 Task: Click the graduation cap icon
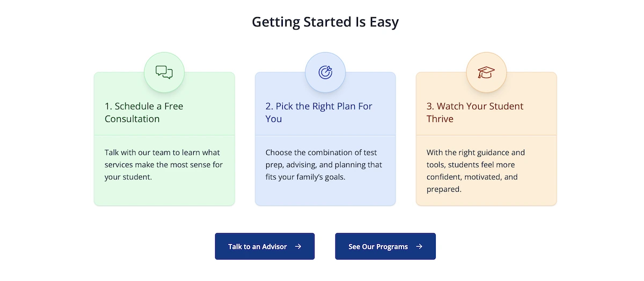point(486,72)
